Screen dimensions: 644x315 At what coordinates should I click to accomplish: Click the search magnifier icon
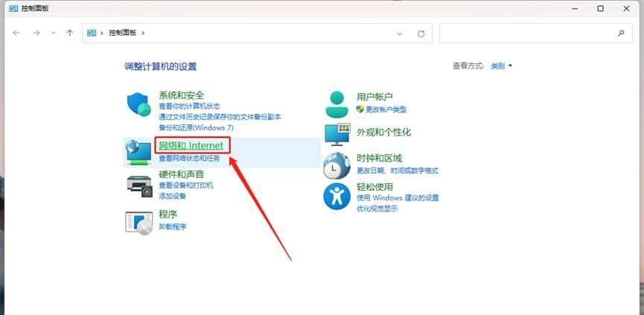(x=621, y=34)
